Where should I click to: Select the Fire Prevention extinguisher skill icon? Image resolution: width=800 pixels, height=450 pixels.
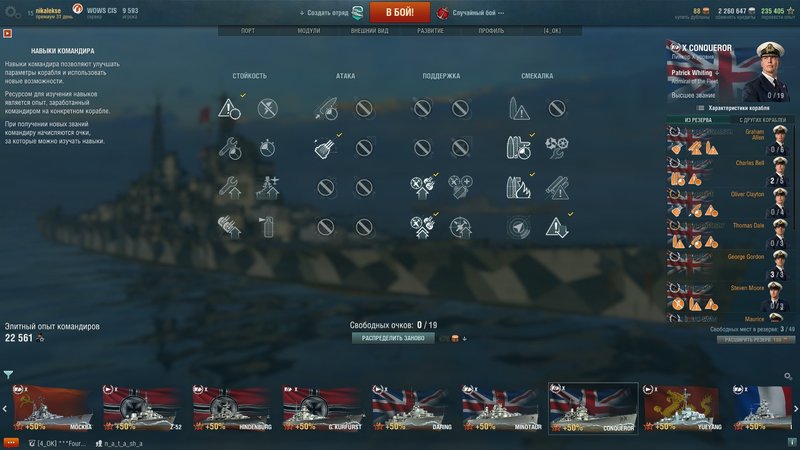coord(268,227)
